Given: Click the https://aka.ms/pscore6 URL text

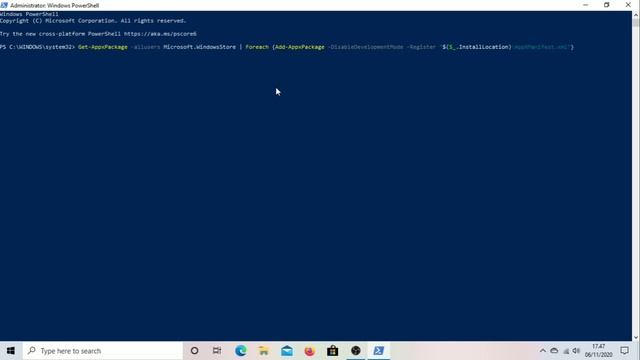Looking at the screenshot, I should [x=160, y=34].
